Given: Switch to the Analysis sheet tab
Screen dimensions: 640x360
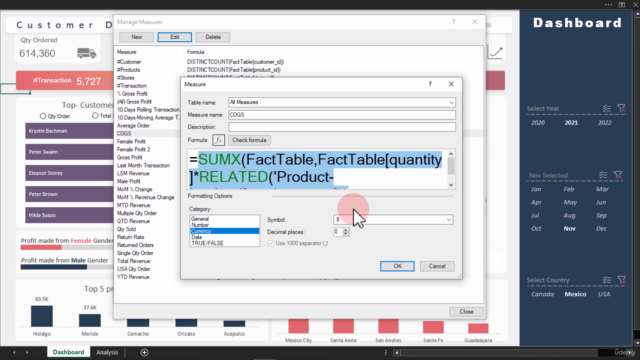Looking at the screenshot, I should 107,352.
